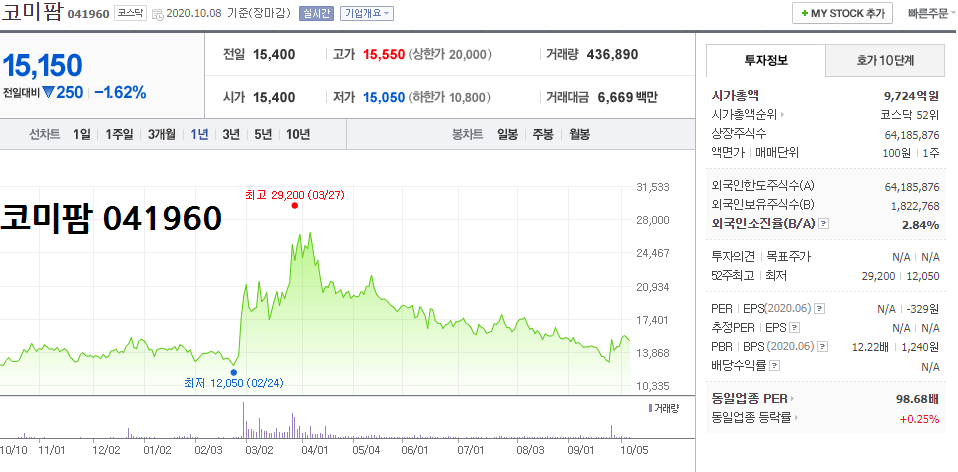Select the 5년 line chart period
Image resolution: width=958 pixels, height=472 pixels.
263,134
